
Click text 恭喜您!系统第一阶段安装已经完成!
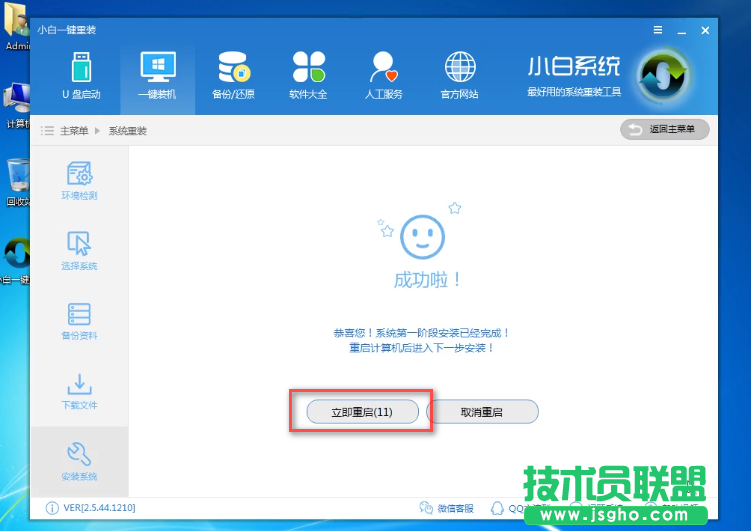click(421, 333)
